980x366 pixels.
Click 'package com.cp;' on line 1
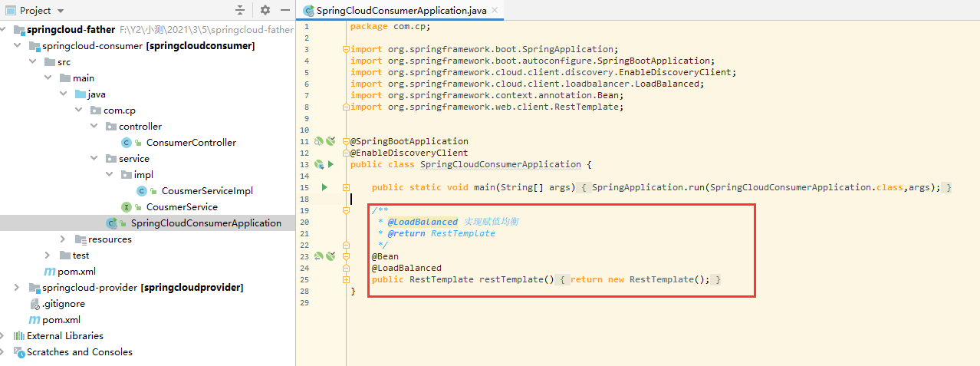pyautogui.click(x=390, y=26)
